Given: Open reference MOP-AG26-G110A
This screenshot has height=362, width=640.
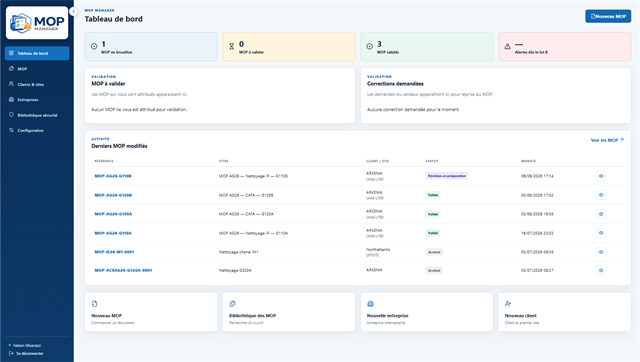Looking at the screenshot, I should (113, 233).
